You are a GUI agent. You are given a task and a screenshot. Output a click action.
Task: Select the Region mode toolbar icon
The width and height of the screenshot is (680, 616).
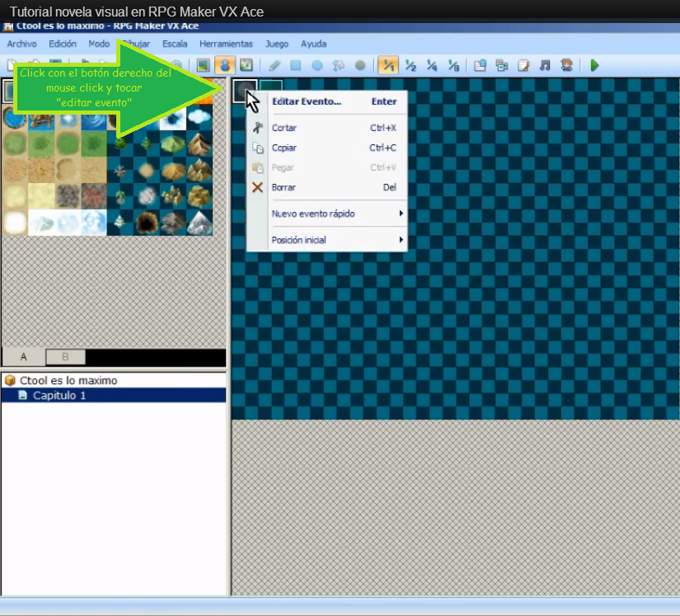(246, 65)
